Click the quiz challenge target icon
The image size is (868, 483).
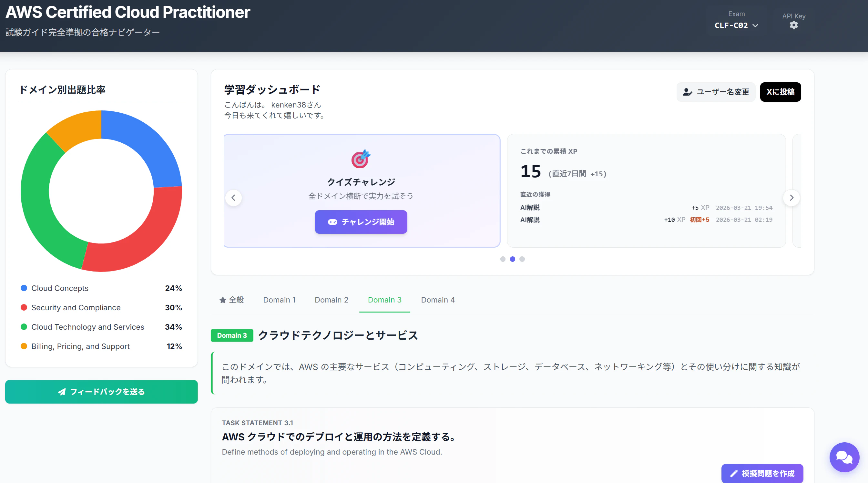361,159
